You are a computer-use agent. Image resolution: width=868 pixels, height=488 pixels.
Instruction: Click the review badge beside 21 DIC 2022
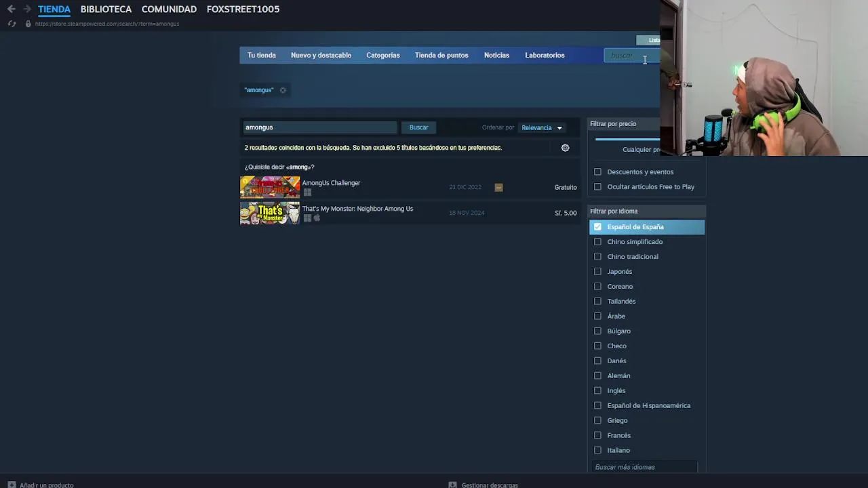tap(498, 188)
